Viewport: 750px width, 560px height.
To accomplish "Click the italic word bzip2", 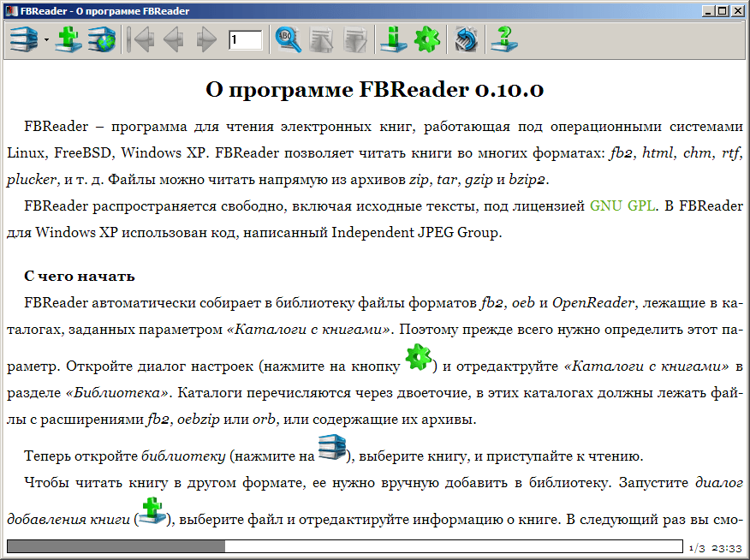I will (x=527, y=179).
